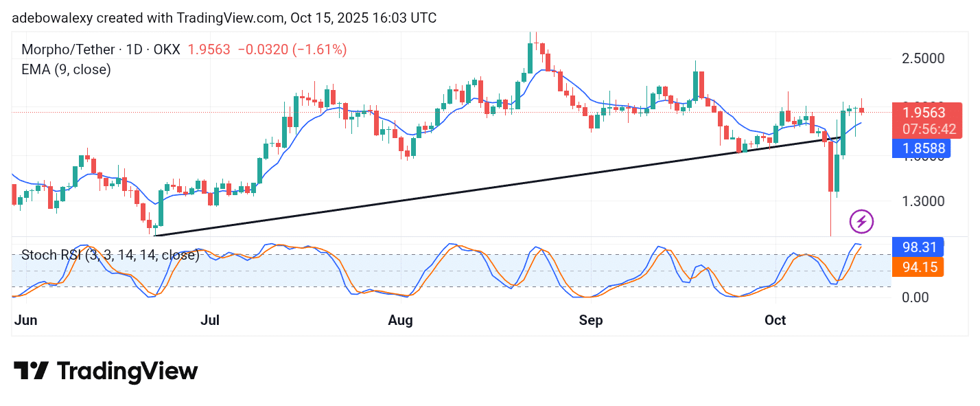Click the Jun label on time axis
The width and height of the screenshot is (980, 406).
[25, 320]
